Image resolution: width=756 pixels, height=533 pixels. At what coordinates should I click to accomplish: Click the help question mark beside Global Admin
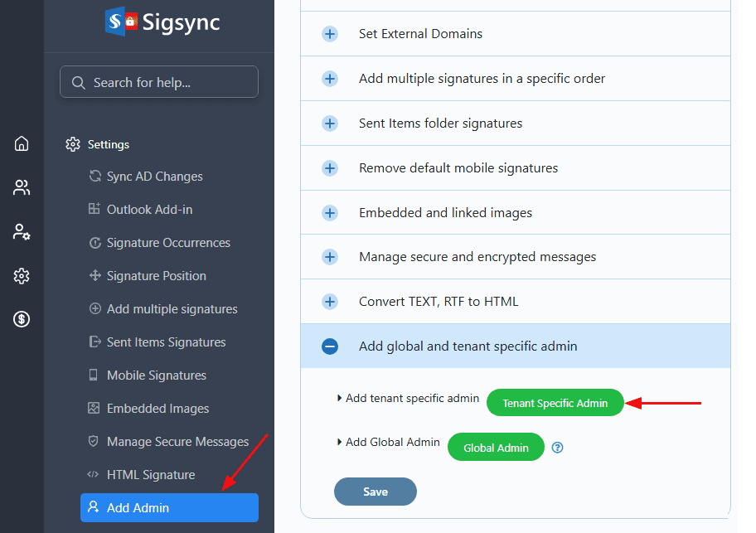(558, 448)
